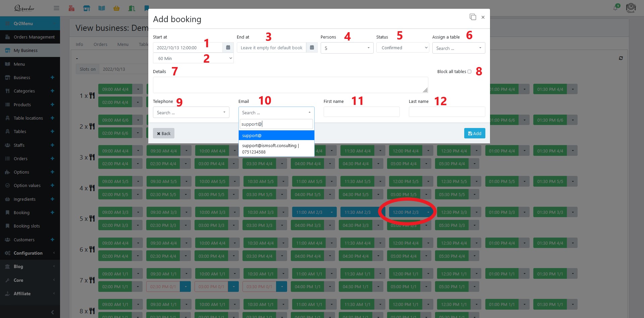The width and height of the screenshot is (644, 318).
Task: Enable the Block all tables checkbox
Action: [470, 71]
